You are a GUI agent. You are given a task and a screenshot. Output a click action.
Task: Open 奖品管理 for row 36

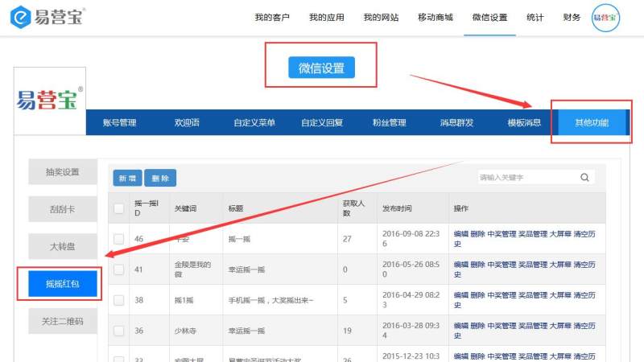(x=533, y=326)
